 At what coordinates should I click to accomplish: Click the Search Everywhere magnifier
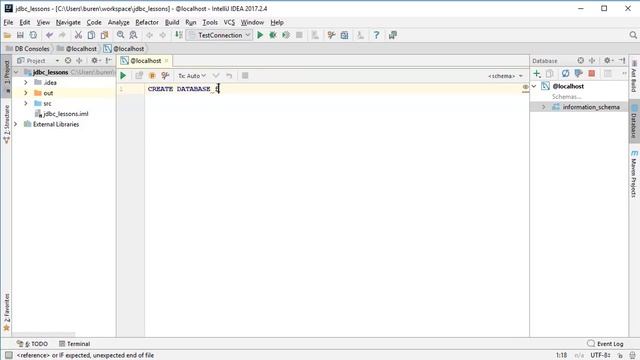pyautogui.click(x=633, y=35)
